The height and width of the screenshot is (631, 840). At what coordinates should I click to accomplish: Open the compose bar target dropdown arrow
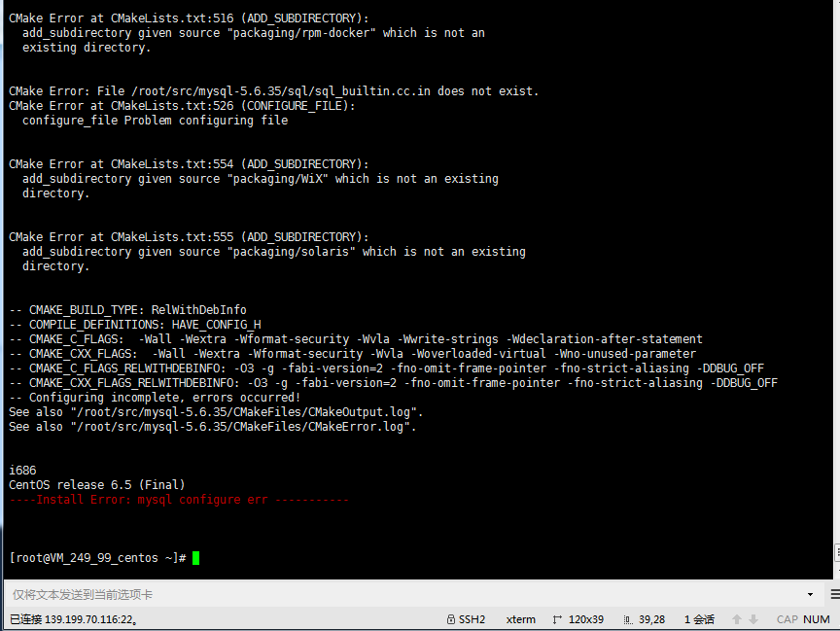pos(810,595)
